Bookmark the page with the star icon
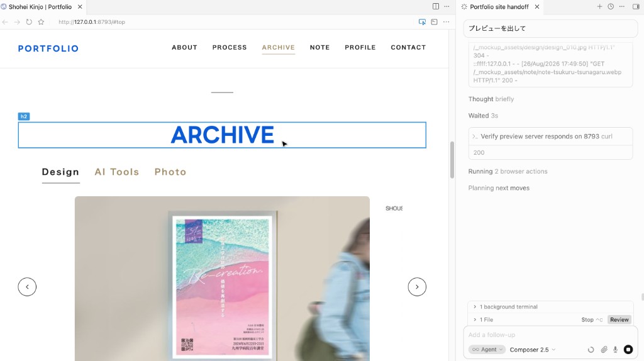Image resolution: width=644 pixels, height=361 pixels. click(41, 22)
